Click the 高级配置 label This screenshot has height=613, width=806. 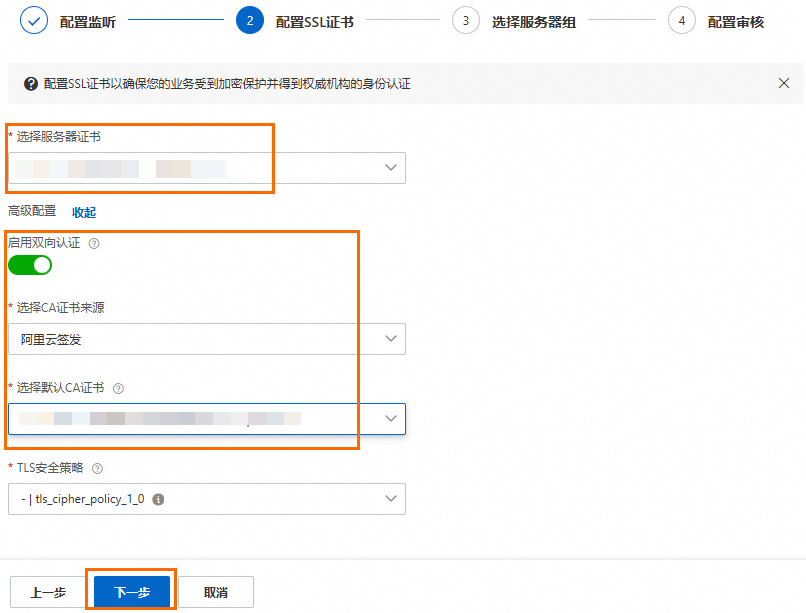[x=32, y=211]
